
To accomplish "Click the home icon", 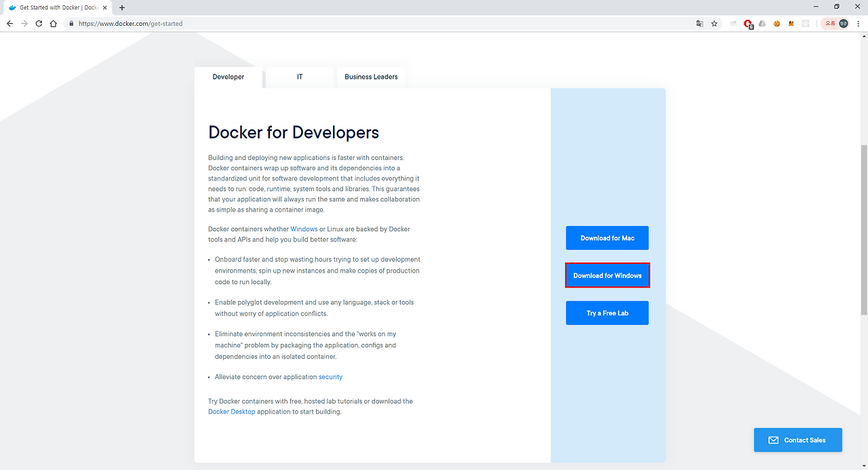I will tap(54, 23).
